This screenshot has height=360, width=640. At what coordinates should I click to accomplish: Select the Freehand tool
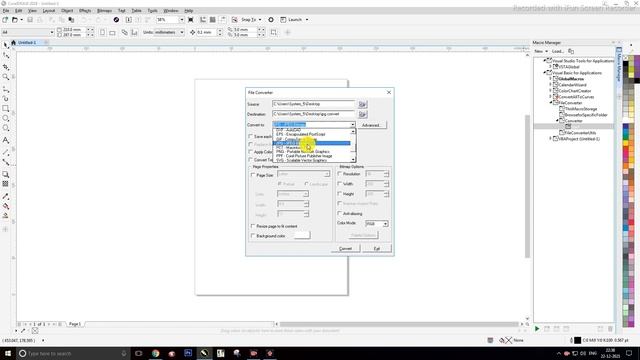(x=6, y=89)
